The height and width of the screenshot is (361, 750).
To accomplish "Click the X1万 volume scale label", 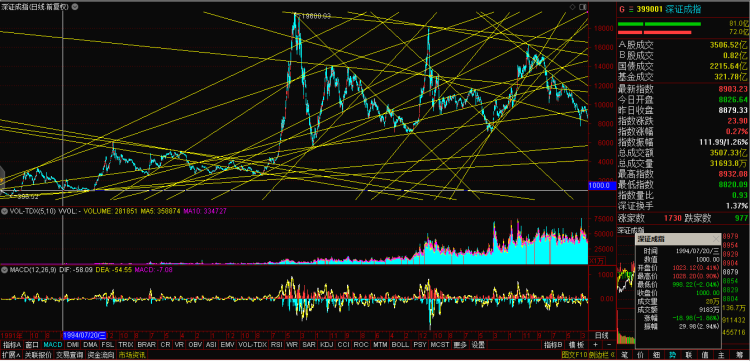I will [596, 261].
